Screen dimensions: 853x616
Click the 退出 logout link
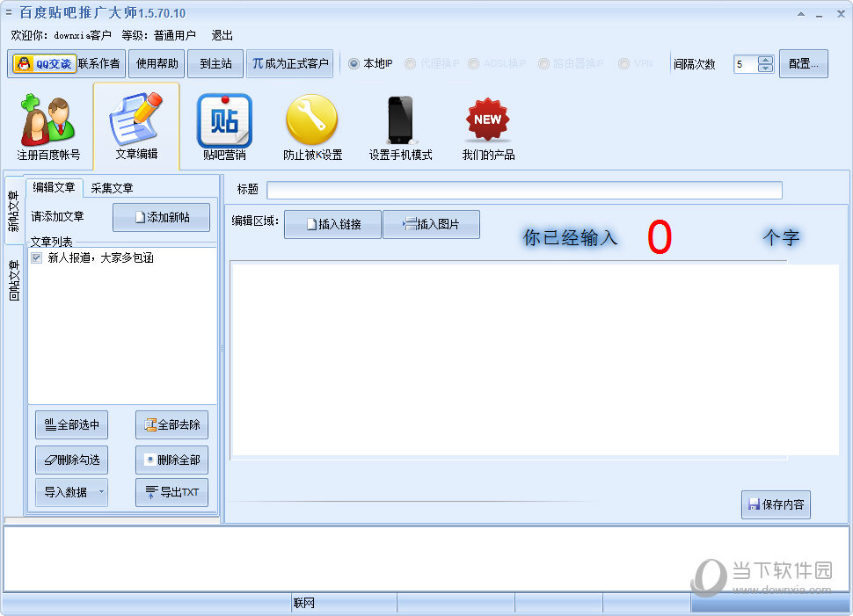222,35
